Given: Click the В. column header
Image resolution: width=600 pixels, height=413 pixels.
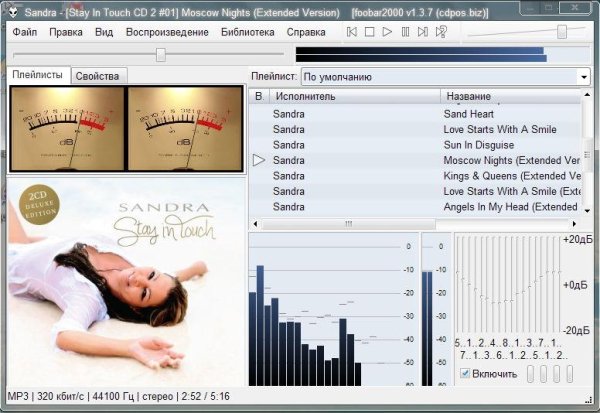Looking at the screenshot, I should [x=259, y=96].
